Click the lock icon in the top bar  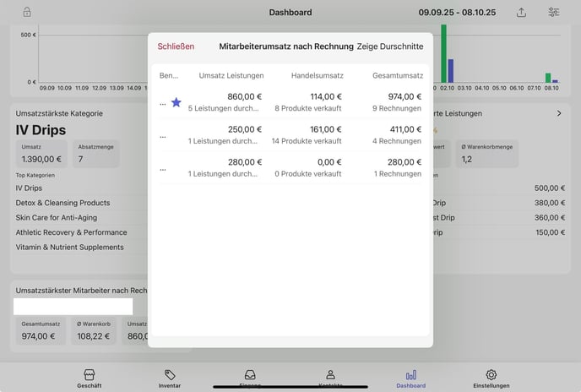(x=27, y=13)
